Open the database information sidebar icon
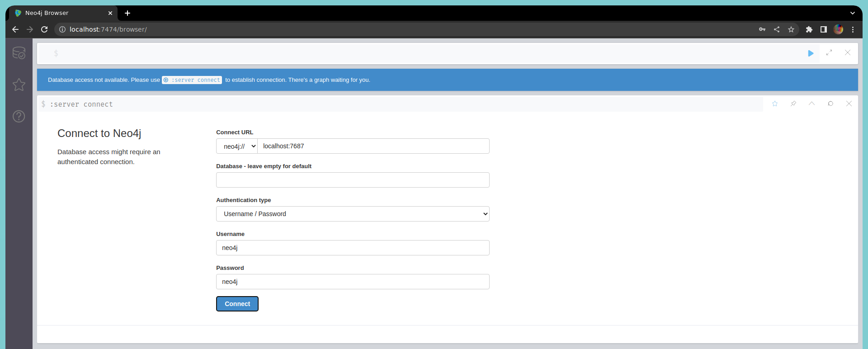 tap(19, 53)
